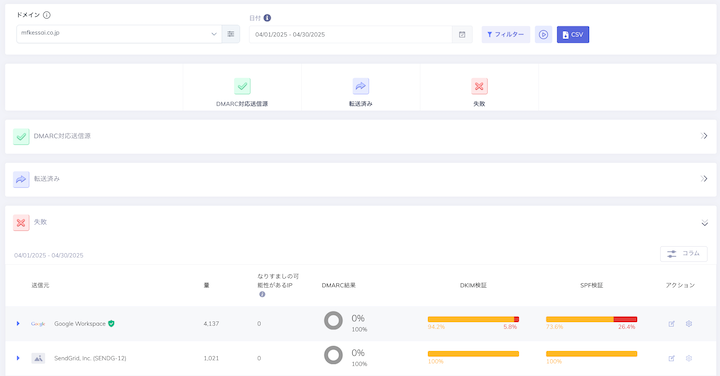This screenshot has width=720, height=376.
Task: Click the circular play icon button
Action: click(x=543, y=34)
